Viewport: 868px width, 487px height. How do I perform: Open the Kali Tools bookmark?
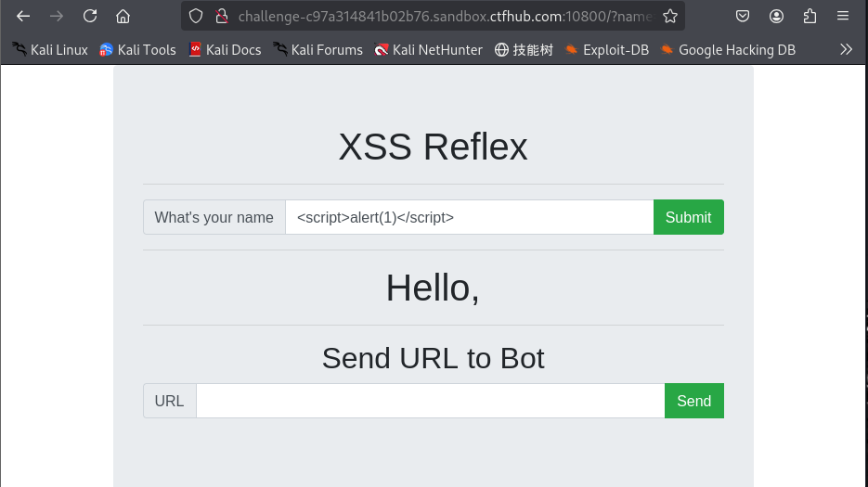137,50
